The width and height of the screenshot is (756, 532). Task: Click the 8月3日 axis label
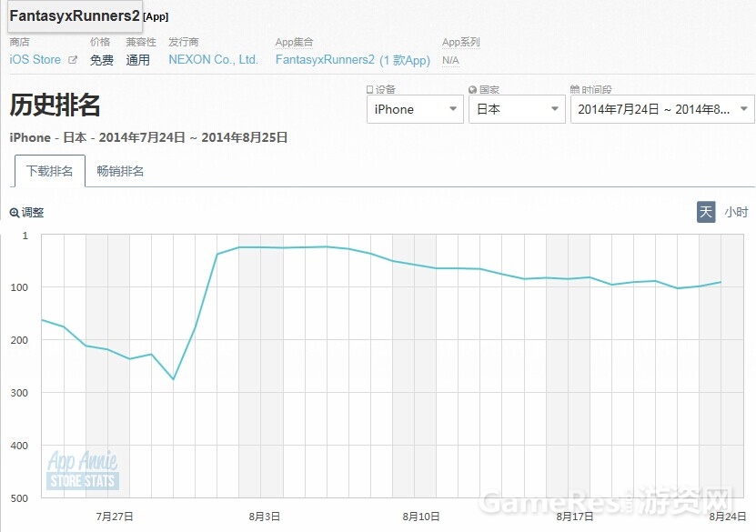[264, 517]
